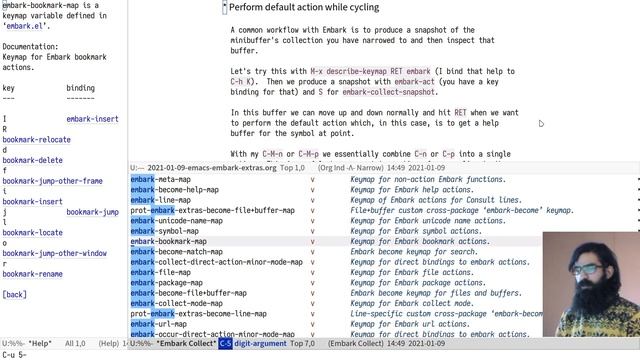
Task: Click the (Help) mode indicator
Action: coord(109,344)
